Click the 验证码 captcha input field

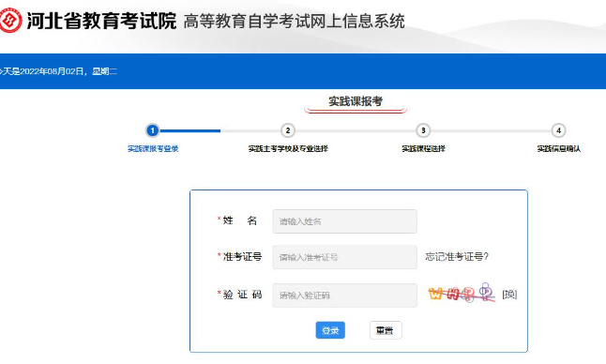coord(344,296)
